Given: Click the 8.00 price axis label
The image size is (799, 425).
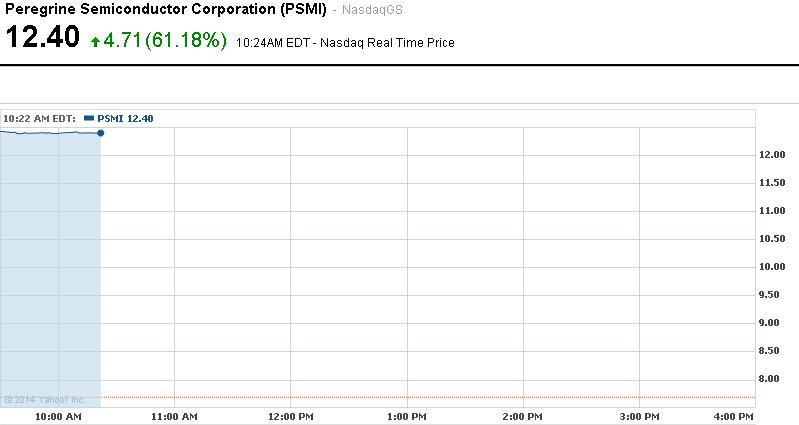Looking at the screenshot, I should point(772,379).
